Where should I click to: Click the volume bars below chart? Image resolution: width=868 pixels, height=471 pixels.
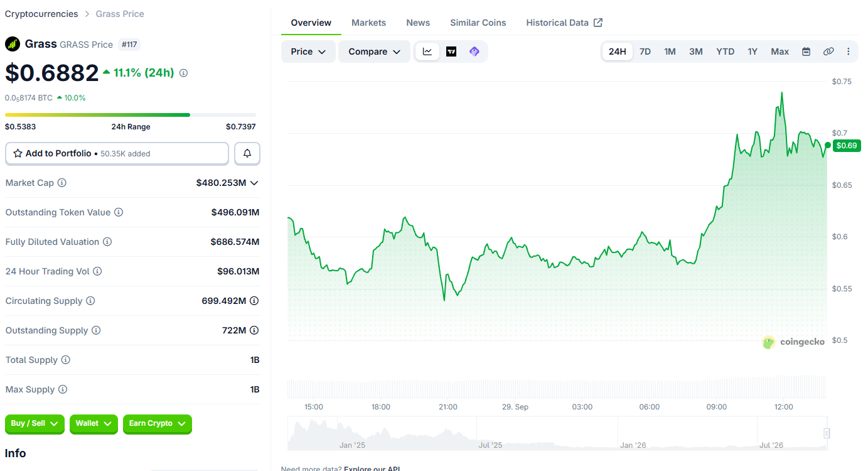click(x=557, y=387)
